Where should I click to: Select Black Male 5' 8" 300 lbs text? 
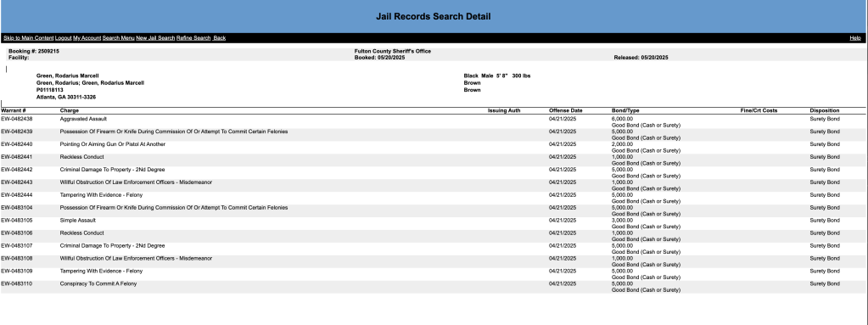[x=497, y=76]
